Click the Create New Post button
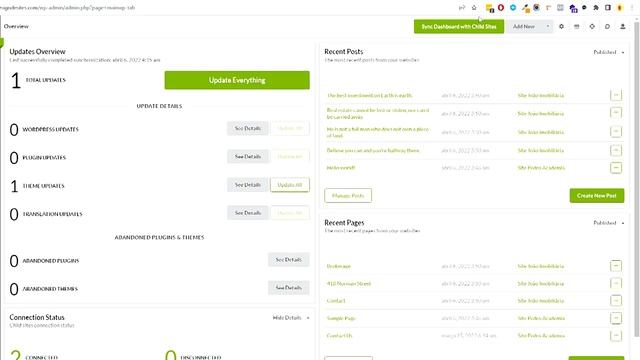 pos(597,196)
